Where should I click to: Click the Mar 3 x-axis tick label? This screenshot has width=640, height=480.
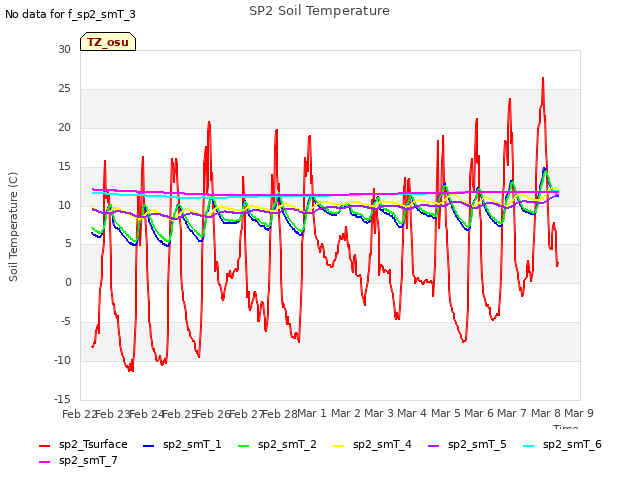tap(379, 413)
